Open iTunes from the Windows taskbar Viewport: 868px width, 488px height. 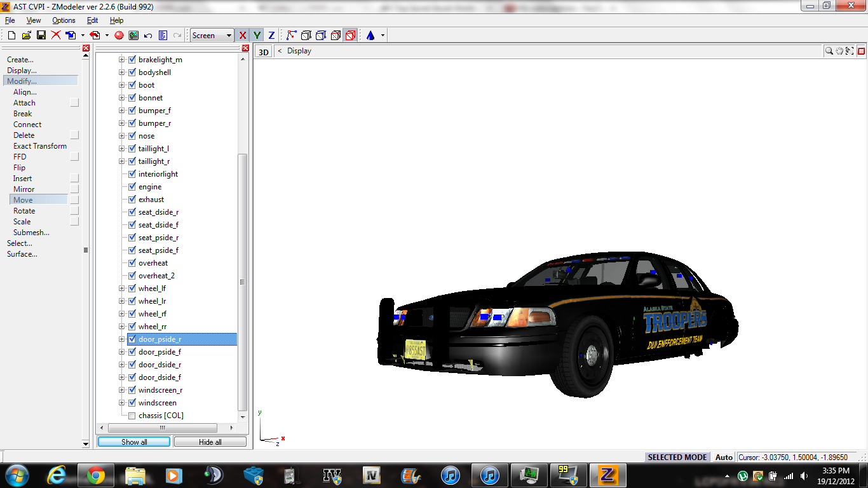point(451,475)
